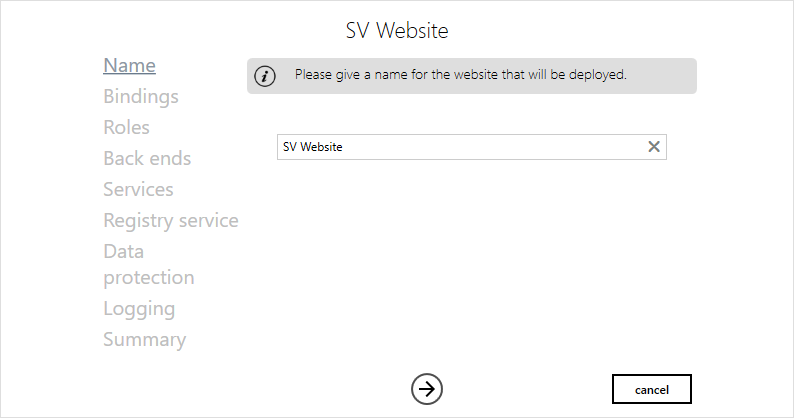Jump to the Data protection step
The width and height of the screenshot is (794, 418).
coord(148,265)
